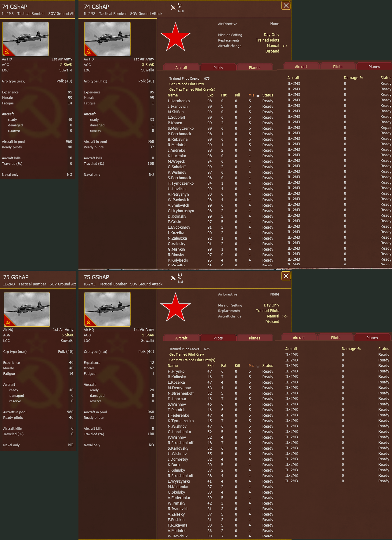The image size is (392, 540).
Task: Click the aircraft photo in the 75 GShAP summary card
Action: 27,309
